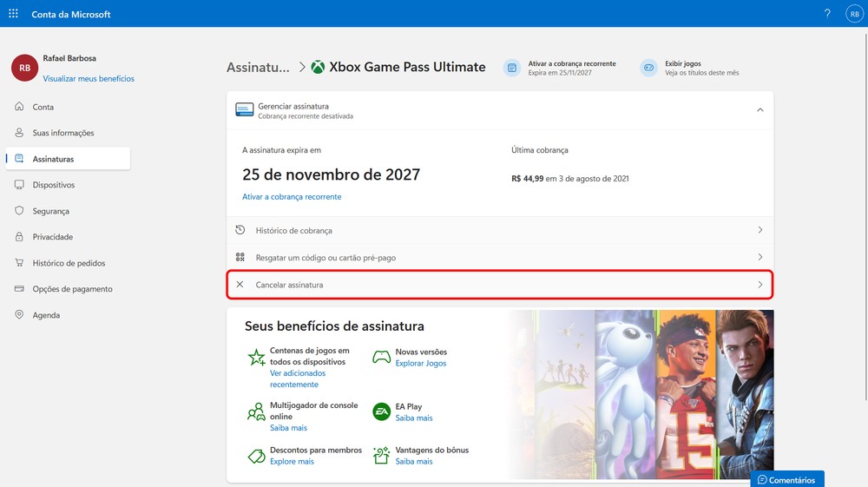Go to Dispositivos in the sidebar

click(x=54, y=185)
